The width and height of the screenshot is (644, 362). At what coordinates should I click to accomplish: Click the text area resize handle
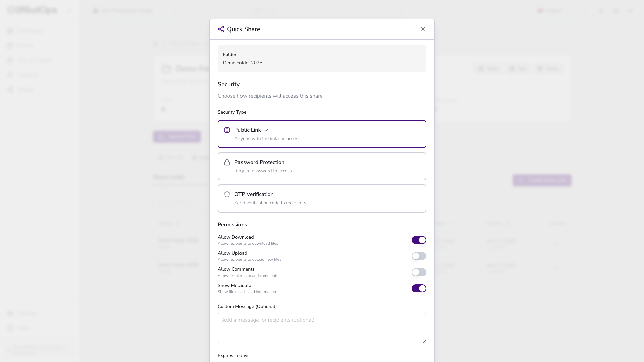click(x=424, y=341)
